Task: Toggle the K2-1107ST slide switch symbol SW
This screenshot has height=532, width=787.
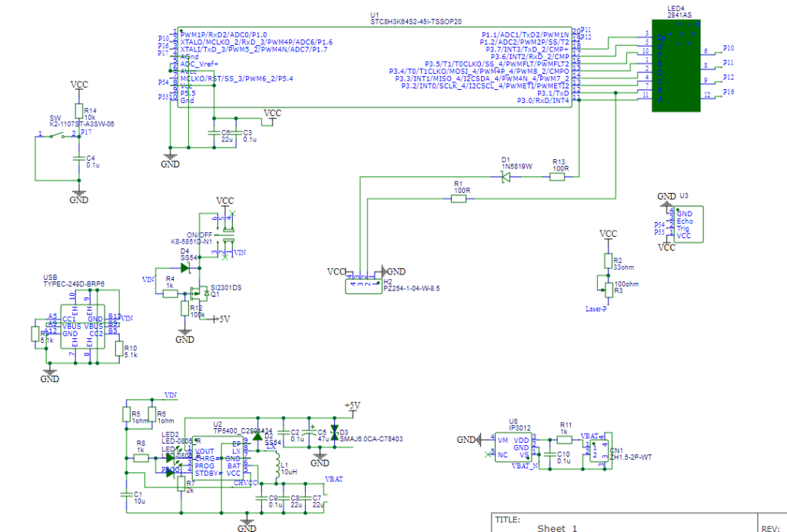Action: [55, 135]
